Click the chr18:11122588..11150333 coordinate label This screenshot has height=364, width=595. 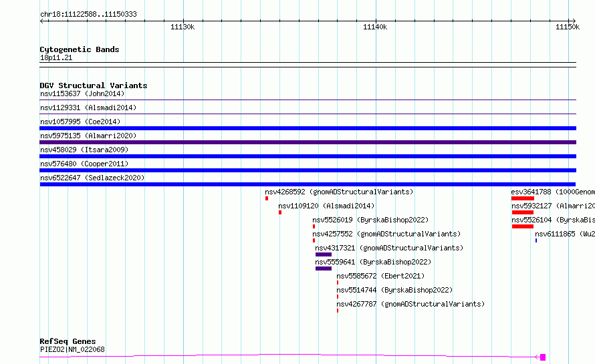(88, 15)
